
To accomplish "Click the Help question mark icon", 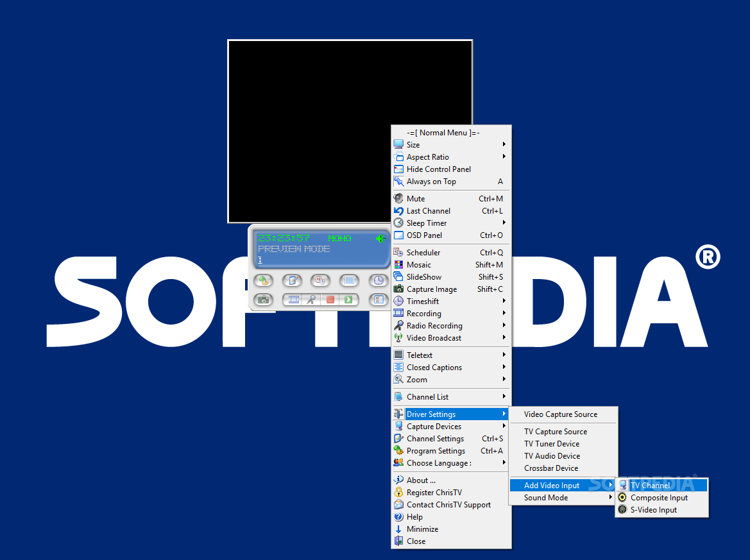I will pos(398,517).
